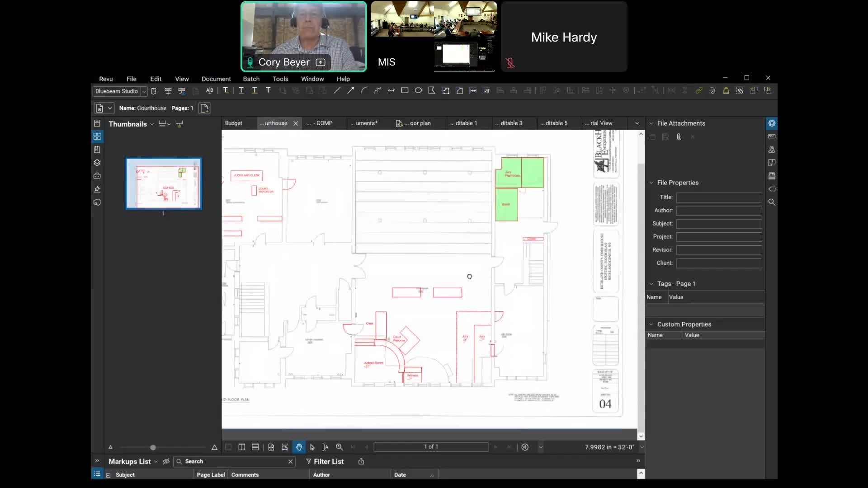Open the scale dropdown next to 7.9982 in
Screen dimensions: 868x488
[642, 447]
